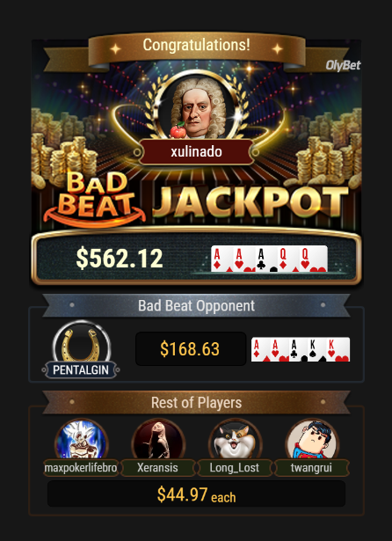Open Long_Lost's cat avatar
The height and width of the screenshot is (541, 392).
(236, 439)
